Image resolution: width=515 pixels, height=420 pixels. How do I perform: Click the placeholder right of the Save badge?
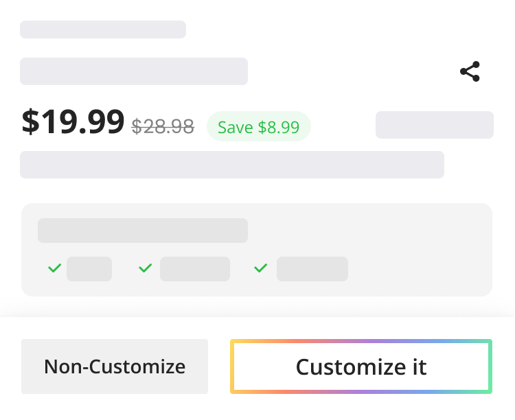(x=435, y=125)
